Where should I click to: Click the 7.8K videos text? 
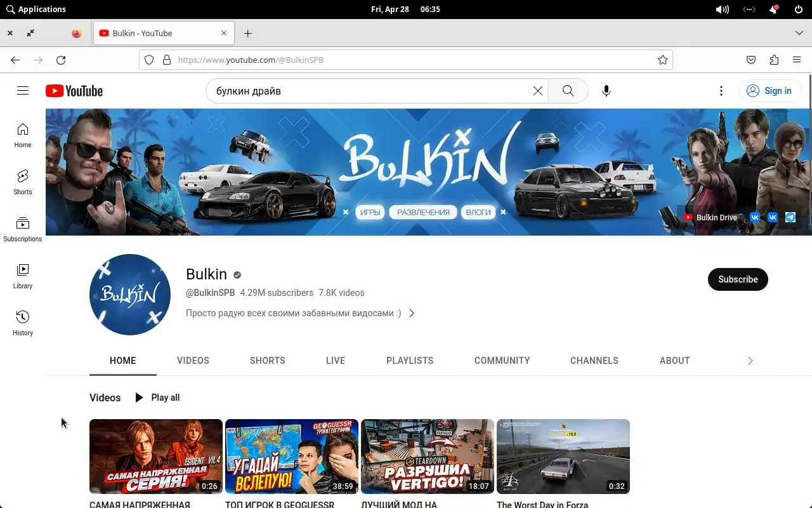(x=341, y=293)
